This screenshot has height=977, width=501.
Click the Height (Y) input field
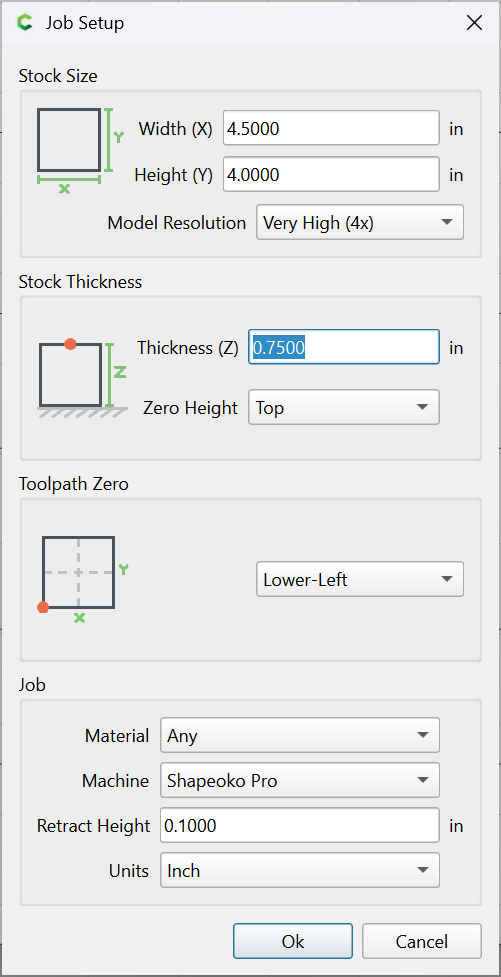(332, 174)
